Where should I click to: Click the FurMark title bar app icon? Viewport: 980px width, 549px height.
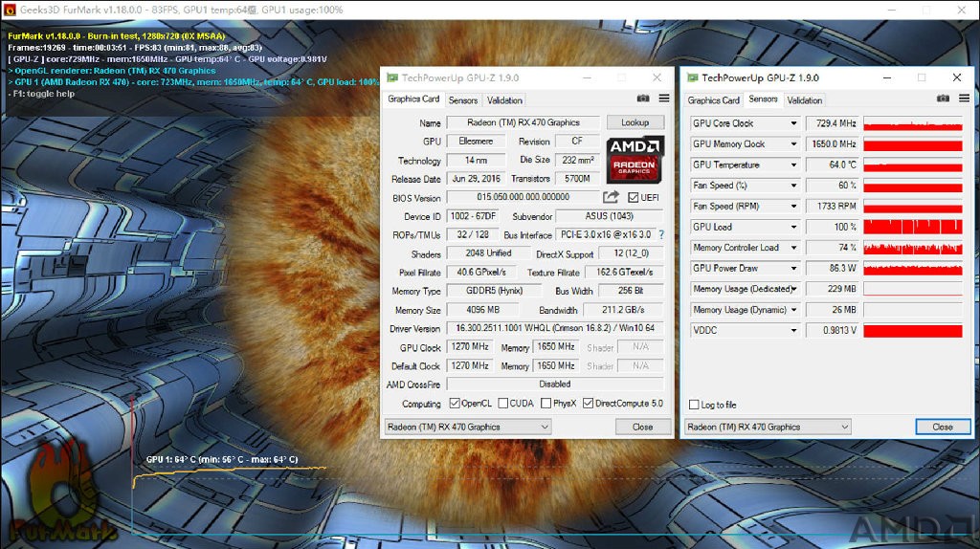pyautogui.click(x=10, y=10)
